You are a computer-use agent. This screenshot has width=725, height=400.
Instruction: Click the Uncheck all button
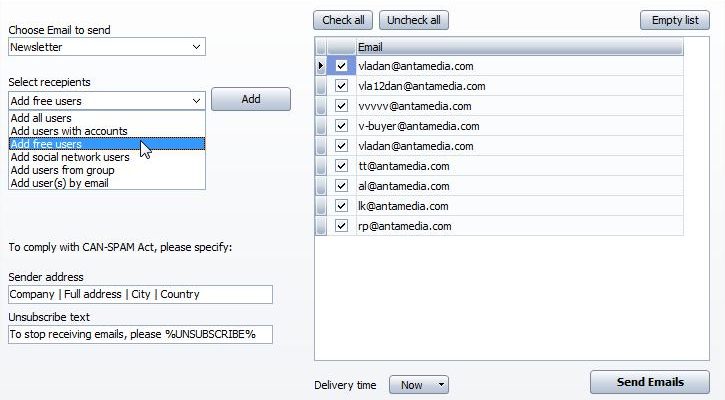[414, 20]
